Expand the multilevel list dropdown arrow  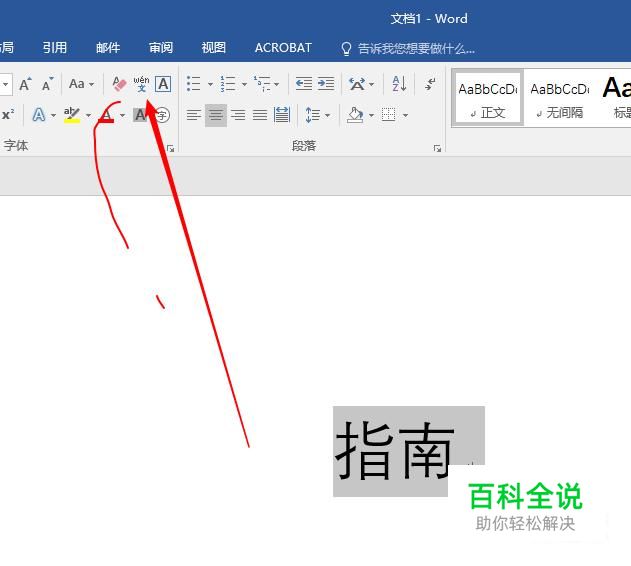point(276,84)
